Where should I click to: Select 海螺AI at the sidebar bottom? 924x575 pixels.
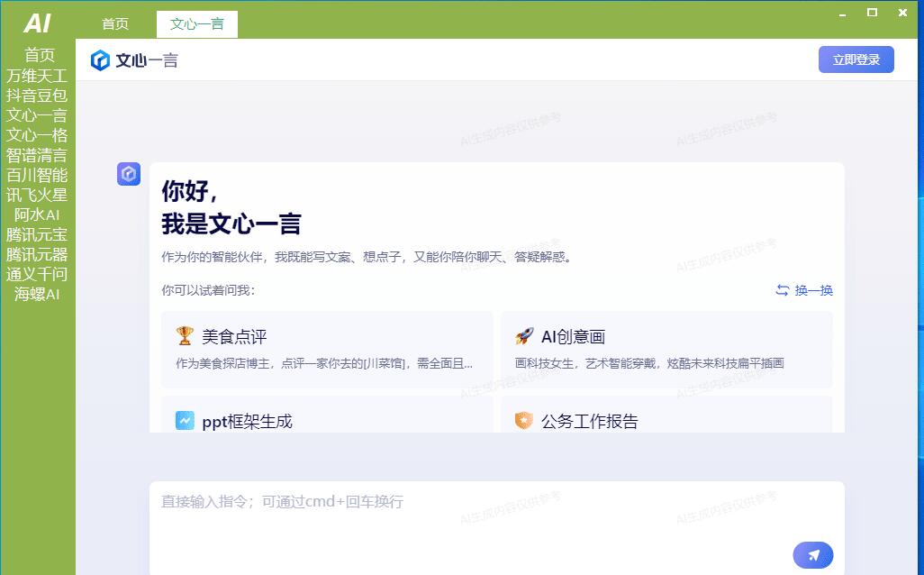(x=37, y=294)
